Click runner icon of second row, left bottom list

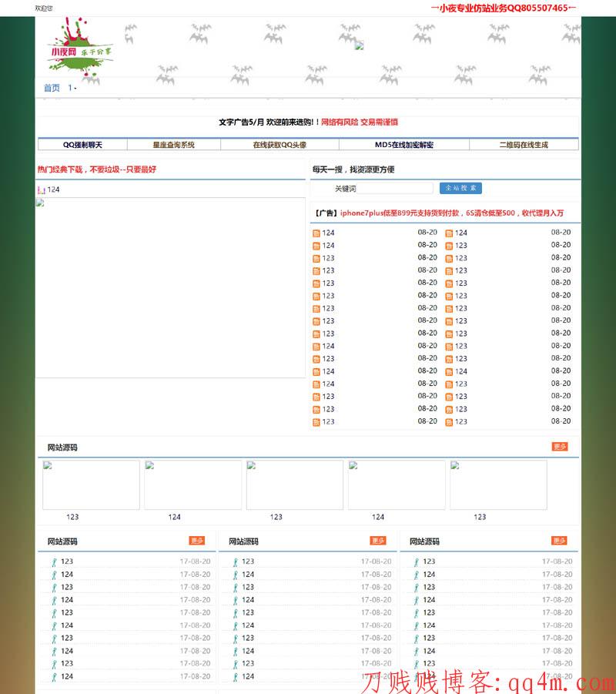coord(54,575)
